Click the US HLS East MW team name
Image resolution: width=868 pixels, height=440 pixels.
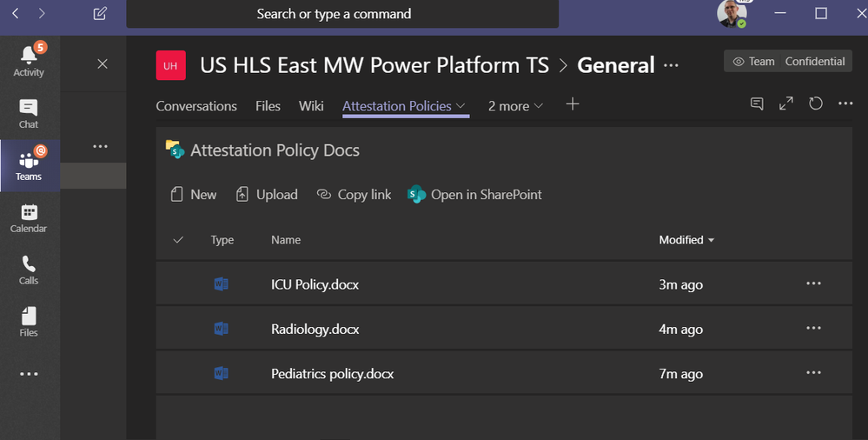[374, 65]
